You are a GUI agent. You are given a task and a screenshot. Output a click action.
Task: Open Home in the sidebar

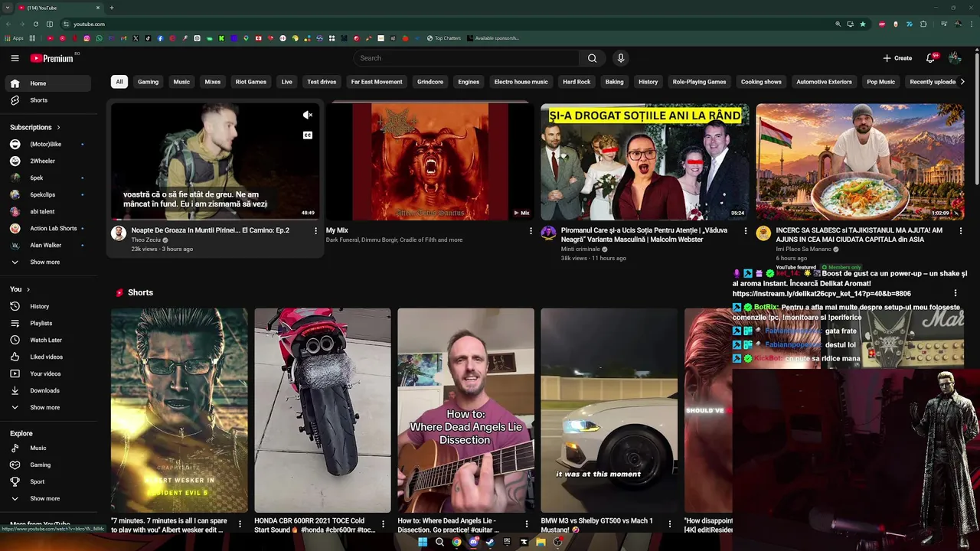point(48,83)
